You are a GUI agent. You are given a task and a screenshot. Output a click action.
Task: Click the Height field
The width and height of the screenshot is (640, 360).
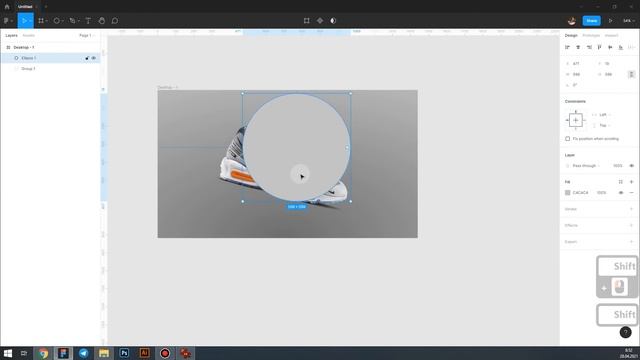tap(611, 74)
